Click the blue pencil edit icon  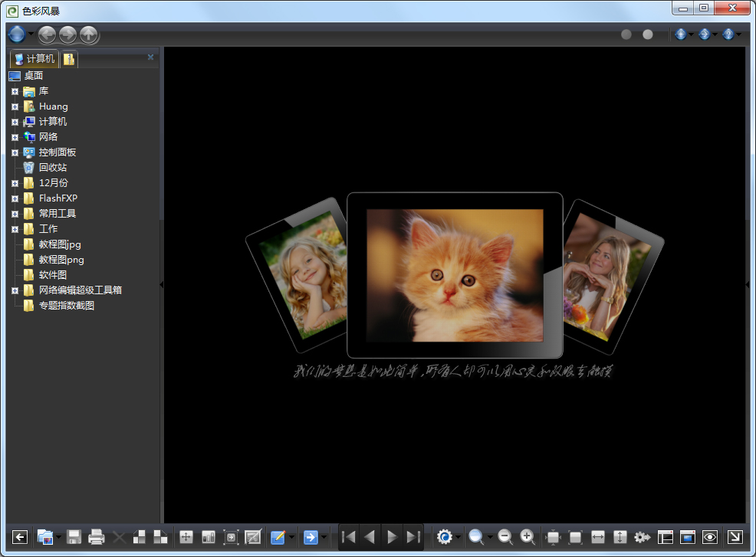pos(278,537)
